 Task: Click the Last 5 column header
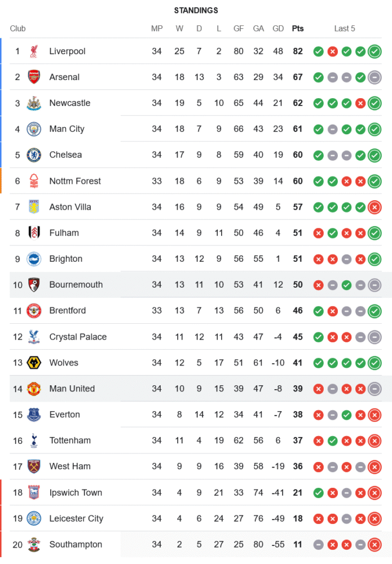coord(345,29)
